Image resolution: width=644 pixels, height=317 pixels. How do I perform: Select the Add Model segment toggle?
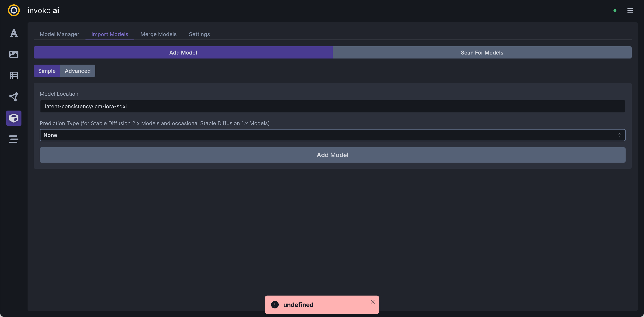183,52
